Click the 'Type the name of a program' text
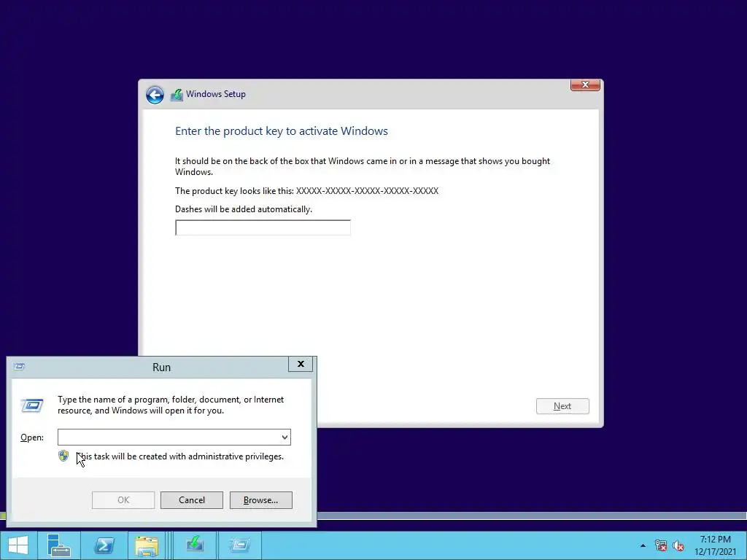Viewport: 747px width, 560px height. tap(171, 405)
